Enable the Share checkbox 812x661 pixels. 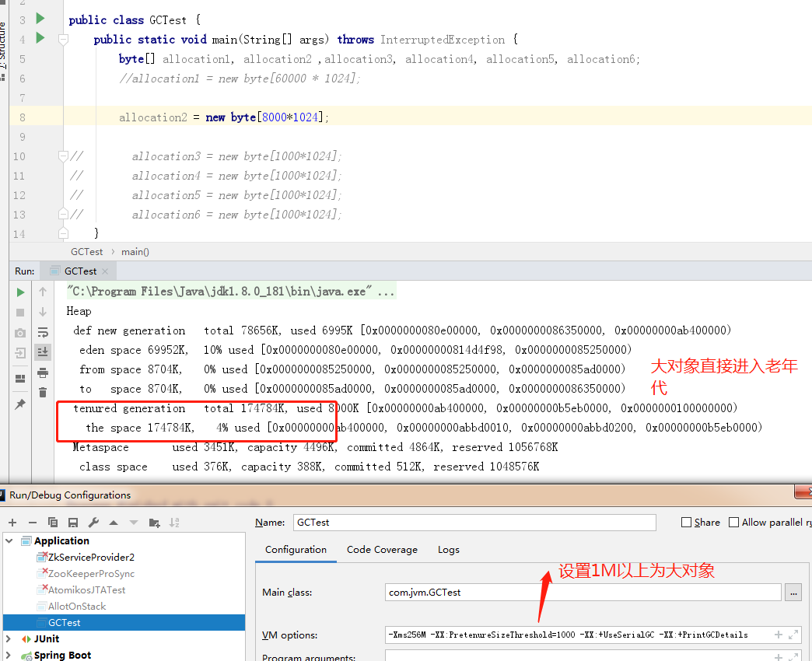coord(686,523)
